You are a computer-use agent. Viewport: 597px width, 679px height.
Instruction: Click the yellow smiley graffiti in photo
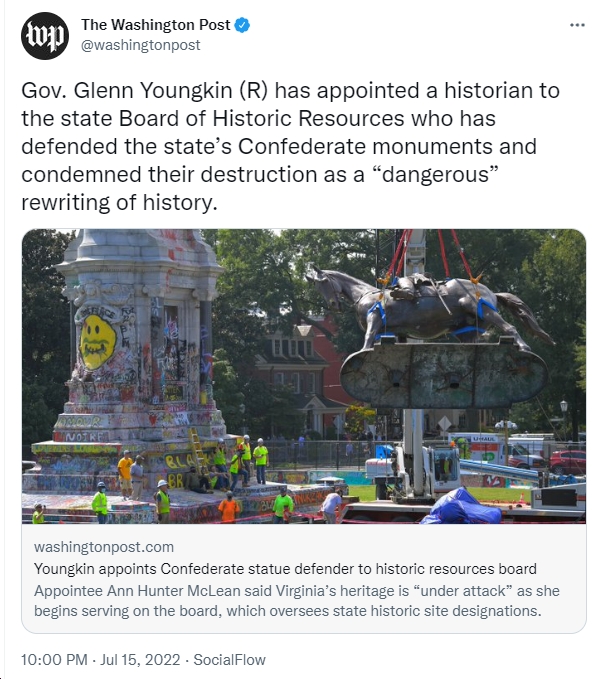[98, 342]
